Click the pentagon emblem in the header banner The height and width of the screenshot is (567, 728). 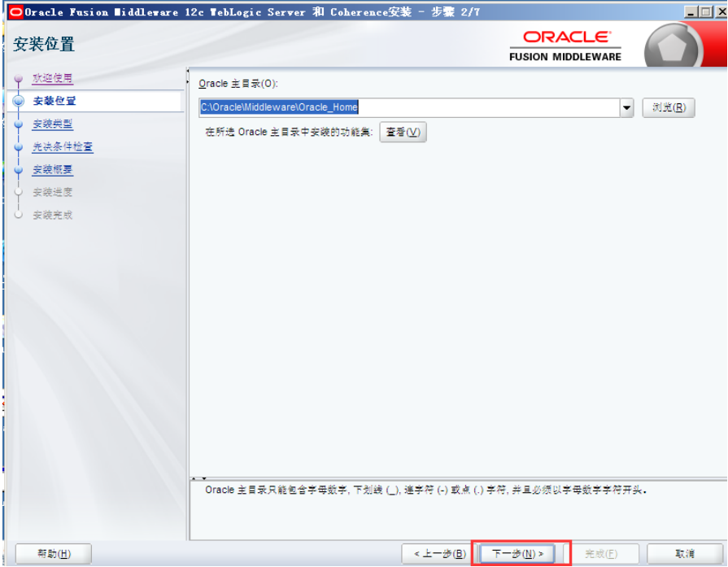click(672, 48)
